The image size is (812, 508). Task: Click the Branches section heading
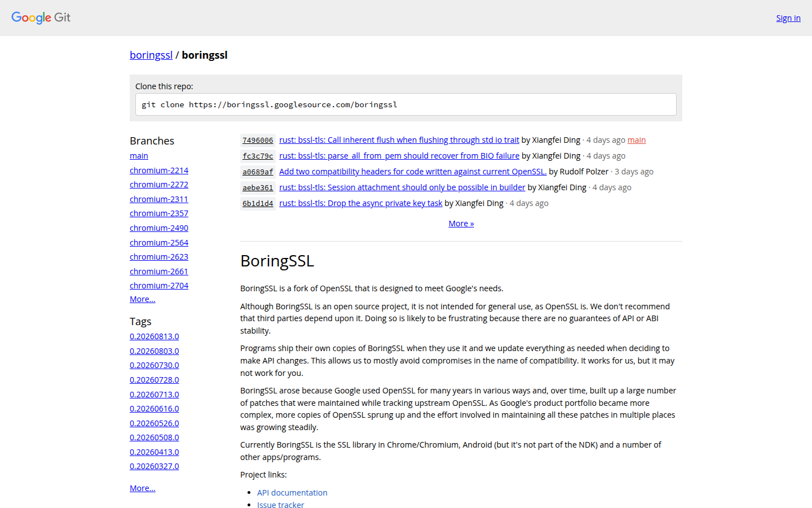[152, 141]
